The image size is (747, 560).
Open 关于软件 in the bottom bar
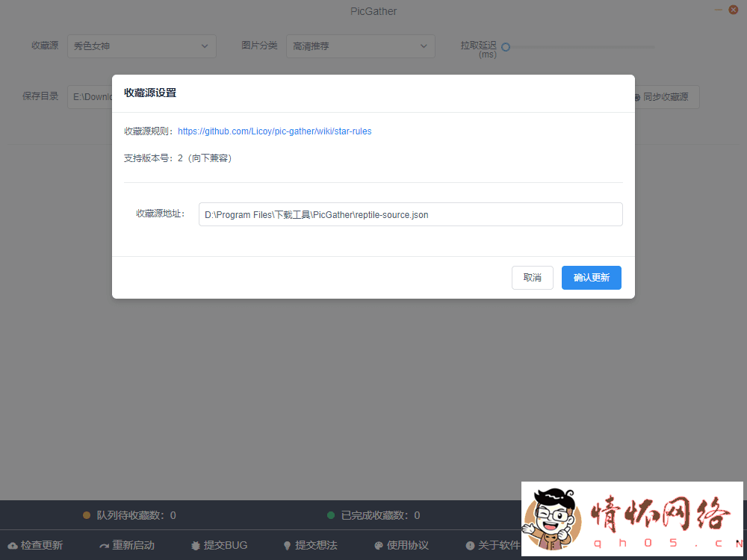click(493, 545)
